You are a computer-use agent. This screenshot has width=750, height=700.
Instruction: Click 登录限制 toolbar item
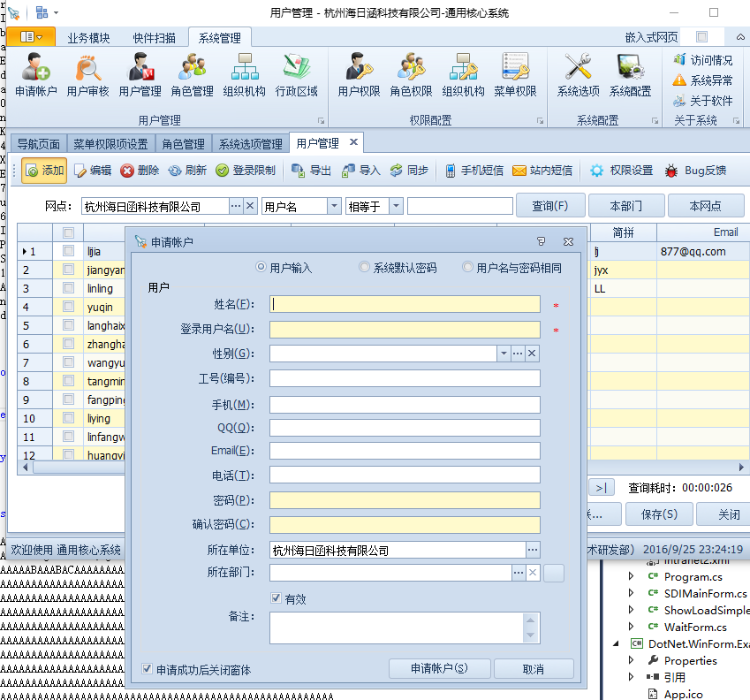tap(246, 170)
